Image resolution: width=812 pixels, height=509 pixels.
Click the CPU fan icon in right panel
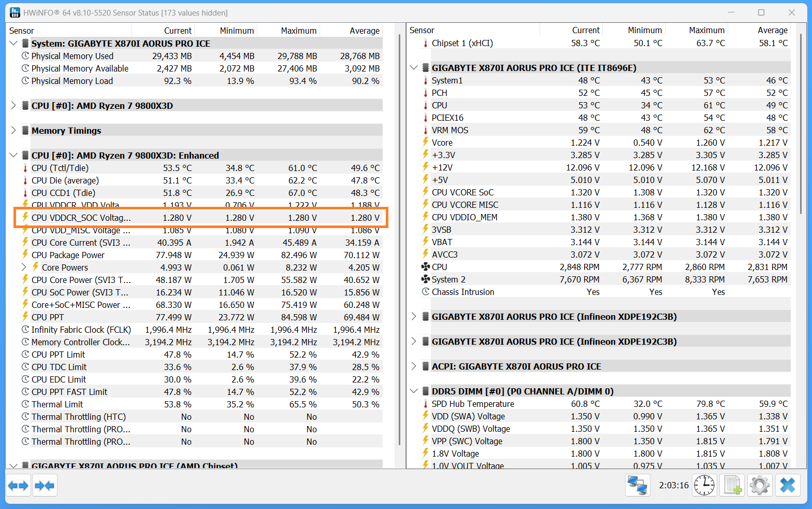click(426, 267)
